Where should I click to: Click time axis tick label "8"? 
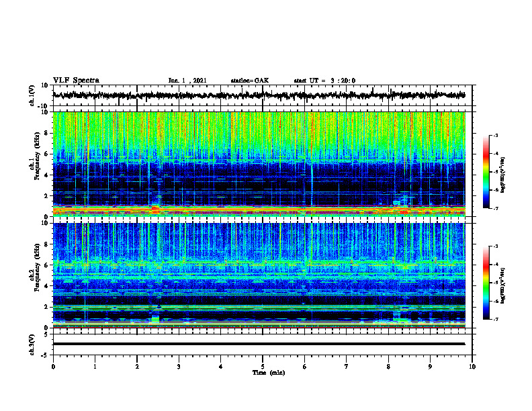(x=388, y=367)
